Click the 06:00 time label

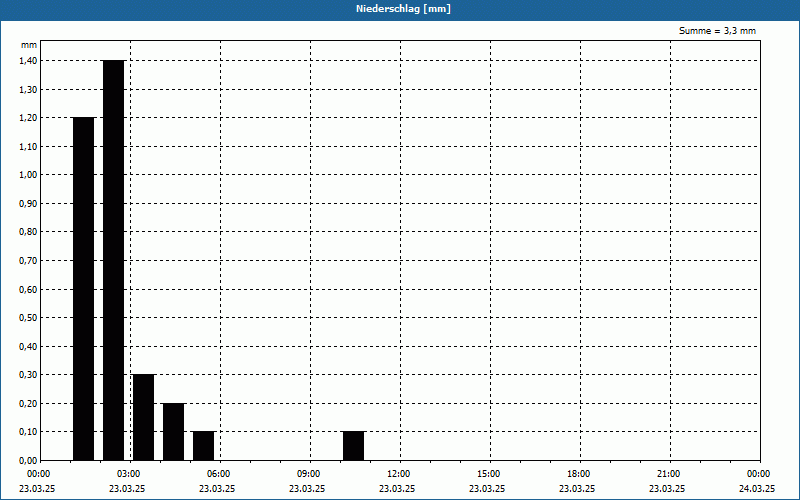point(219,474)
